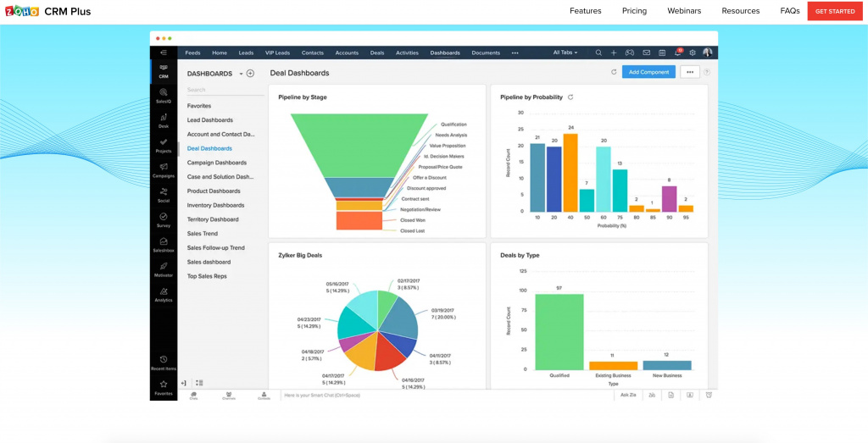
Task: Click the Analytics sidebar icon
Action: click(x=164, y=293)
